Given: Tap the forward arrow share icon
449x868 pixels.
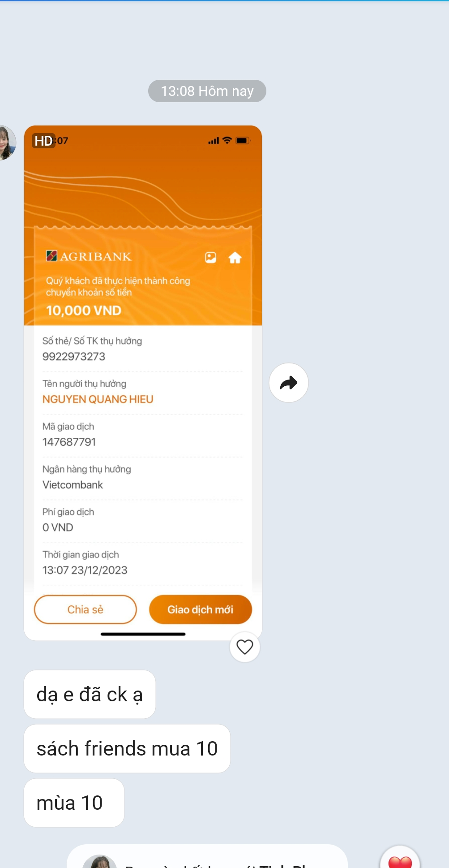Looking at the screenshot, I should tap(289, 383).
